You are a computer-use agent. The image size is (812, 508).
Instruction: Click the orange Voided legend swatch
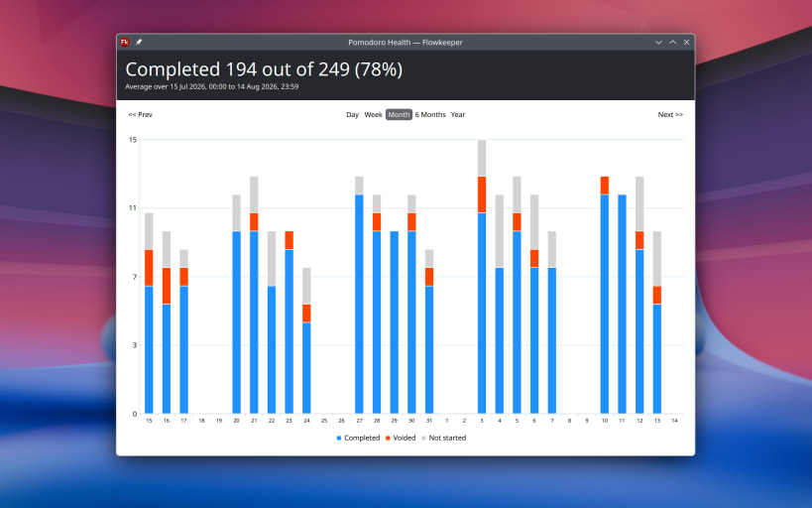coord(388,438)
